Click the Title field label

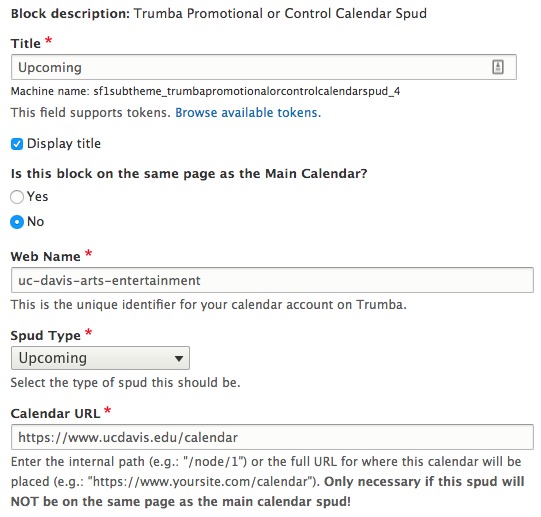tap(26, 43)
